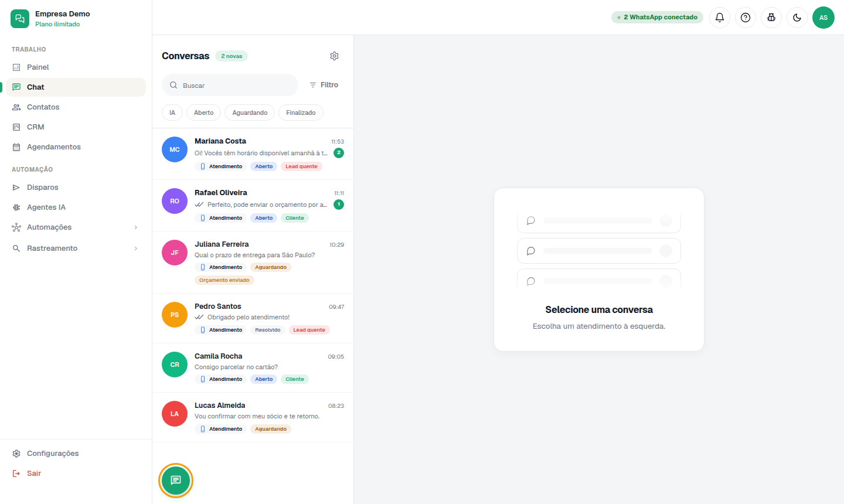The width and height of the screenshot is (844, 504).
Task: Click Orçamento enviado tag on Juliana Ferreira
Action: [224, 280]
